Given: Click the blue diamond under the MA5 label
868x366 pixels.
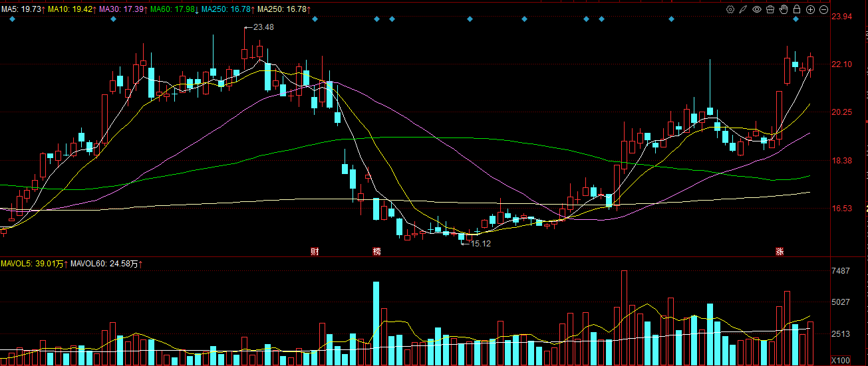Looking at the screenshot, I should (x=12, y=20).
